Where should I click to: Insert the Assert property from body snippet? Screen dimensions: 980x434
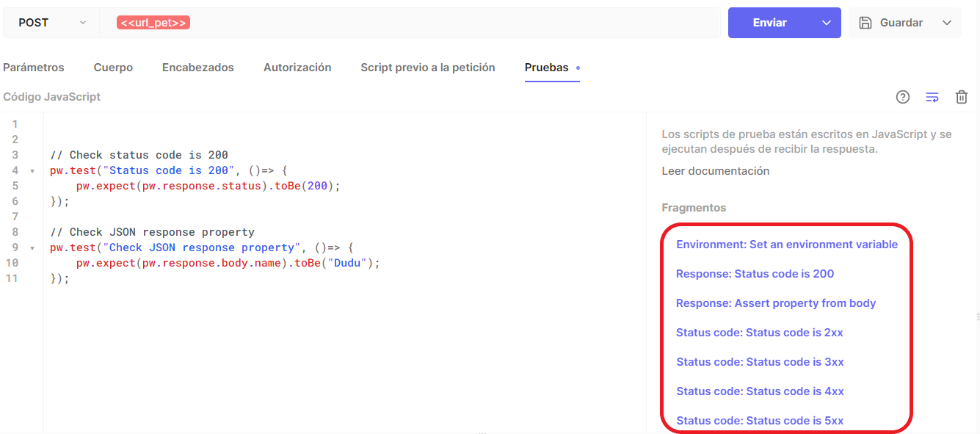(776, 303)
